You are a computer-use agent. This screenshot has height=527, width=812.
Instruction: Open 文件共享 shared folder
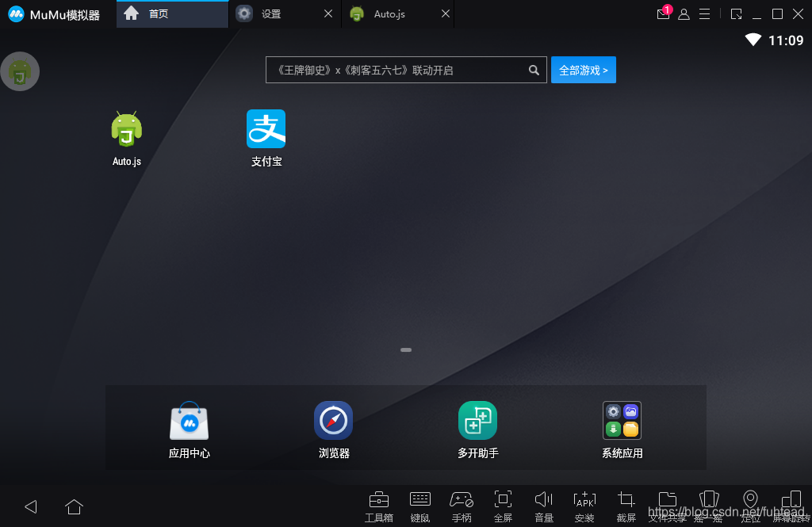point(668,506)
